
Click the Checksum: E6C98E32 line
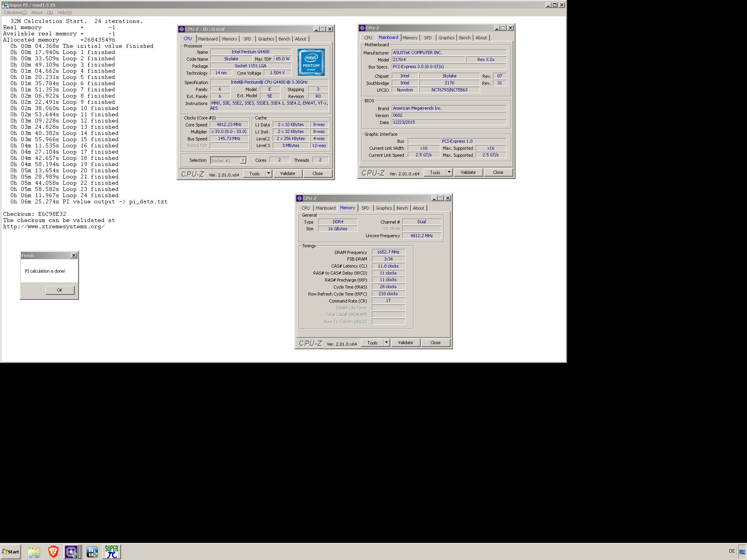[x=35, y=214]
